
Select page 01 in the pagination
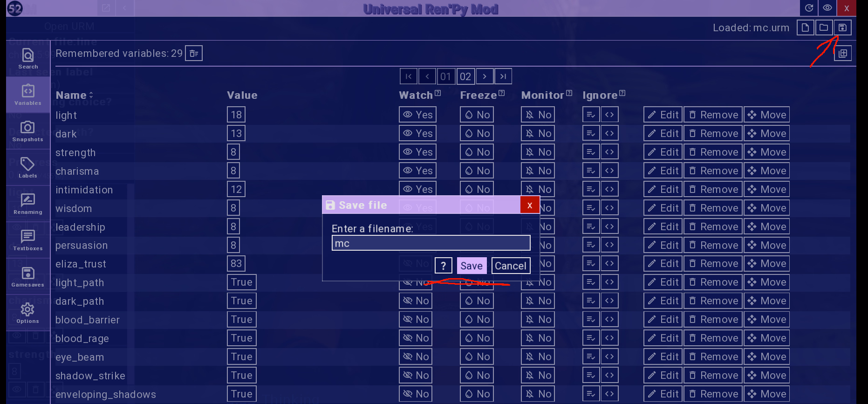[446, 76]
